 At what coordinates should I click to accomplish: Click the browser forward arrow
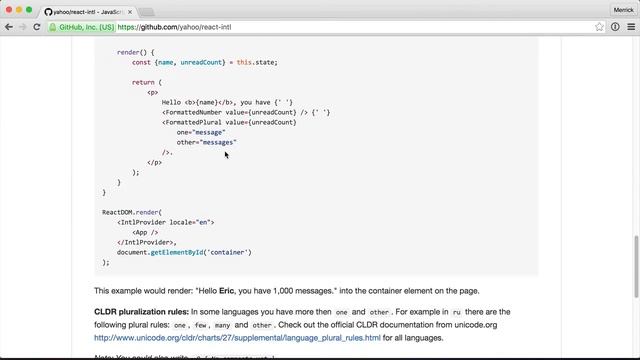click(22, 27)
